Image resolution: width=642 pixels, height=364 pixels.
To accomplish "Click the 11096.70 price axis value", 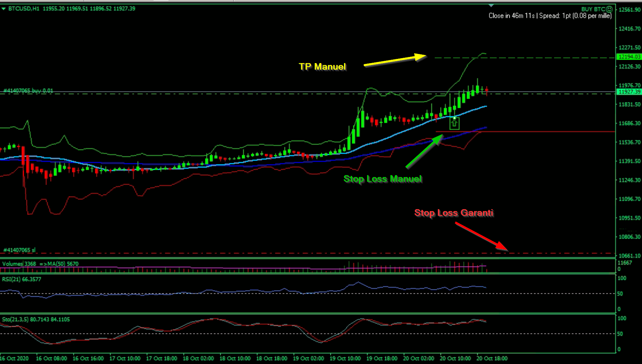I will pos(629,199).
